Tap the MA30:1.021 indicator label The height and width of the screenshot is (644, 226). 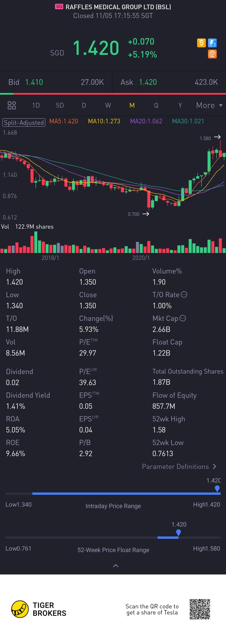pos(188,121)
